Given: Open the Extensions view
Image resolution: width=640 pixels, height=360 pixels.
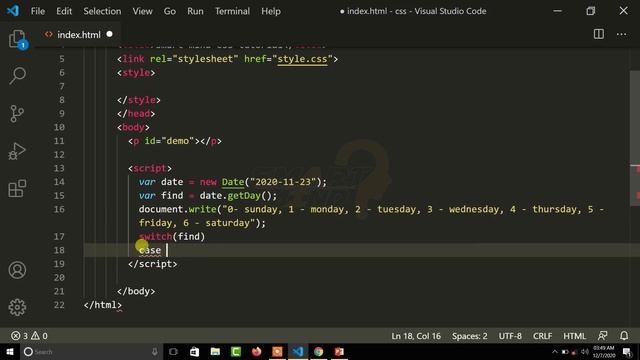Looking at the screenshot, I should pos(17,188).
